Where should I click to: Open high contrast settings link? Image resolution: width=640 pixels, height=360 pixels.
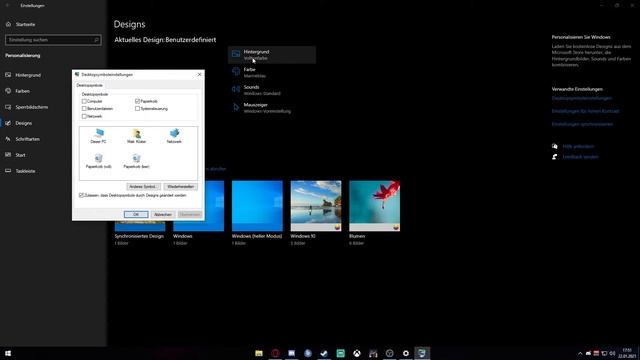[x=585, y=111]
